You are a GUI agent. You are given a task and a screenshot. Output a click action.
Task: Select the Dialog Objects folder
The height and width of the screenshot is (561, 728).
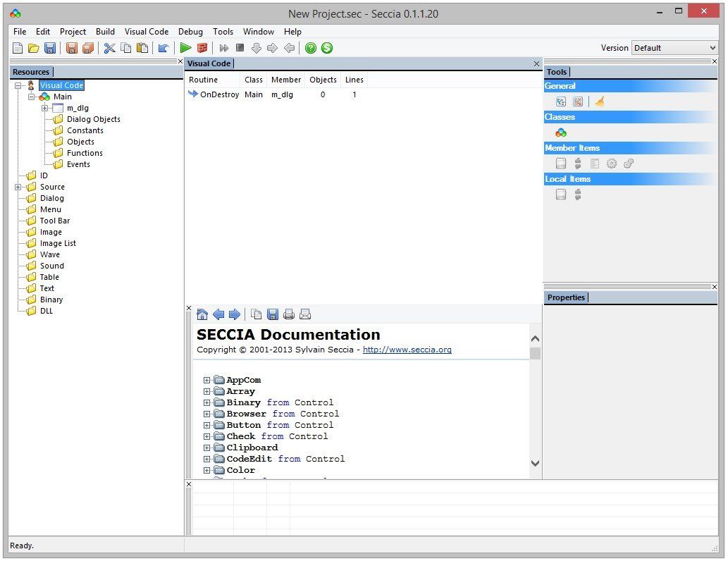click(x=93, y=119)
